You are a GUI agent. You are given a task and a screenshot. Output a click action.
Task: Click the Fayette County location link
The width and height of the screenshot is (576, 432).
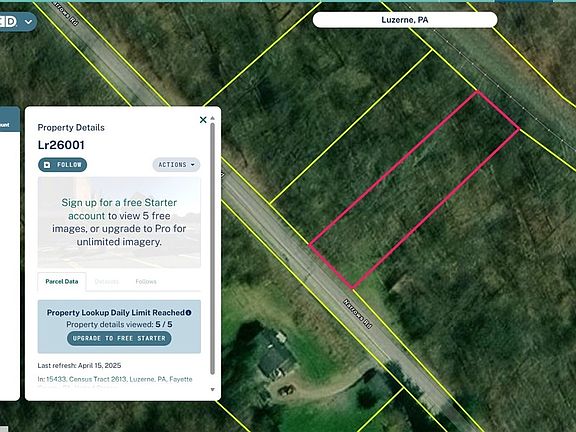click(181, 379)
